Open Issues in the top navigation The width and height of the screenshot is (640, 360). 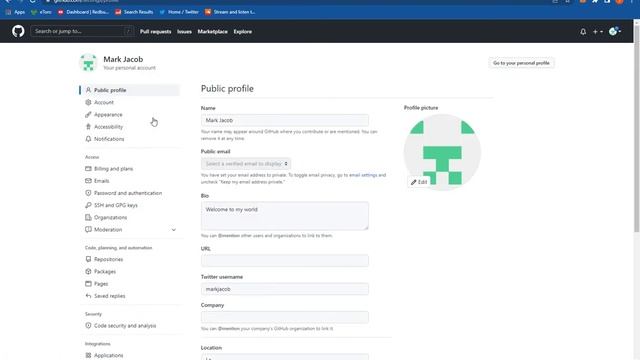pyautogui.click(x=184, y=31)
